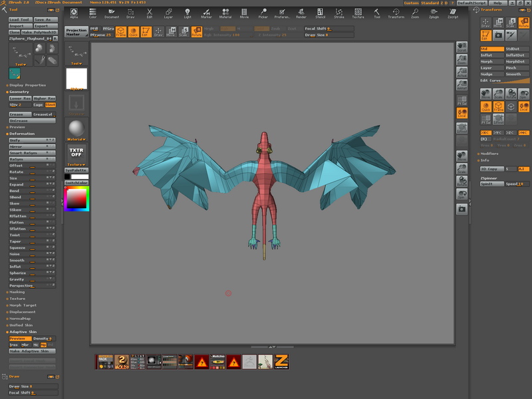Toggle the >M< mirror symmetry button
532x399 pixels.
pos(523,132)
